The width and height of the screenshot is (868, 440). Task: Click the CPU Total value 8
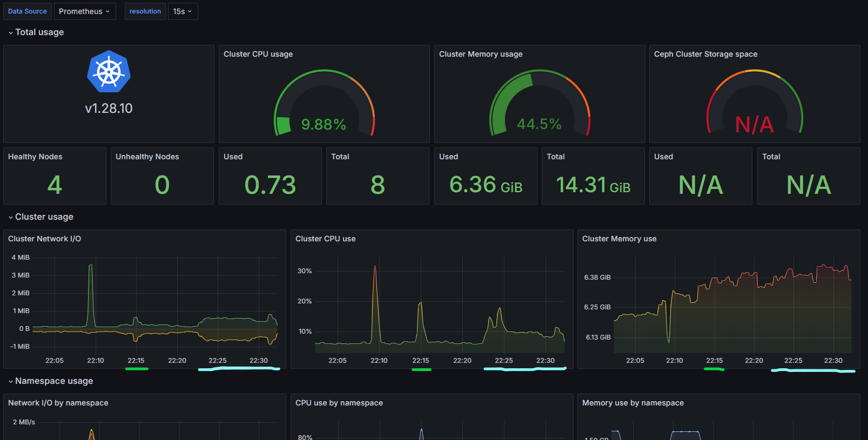pos(378,185)
